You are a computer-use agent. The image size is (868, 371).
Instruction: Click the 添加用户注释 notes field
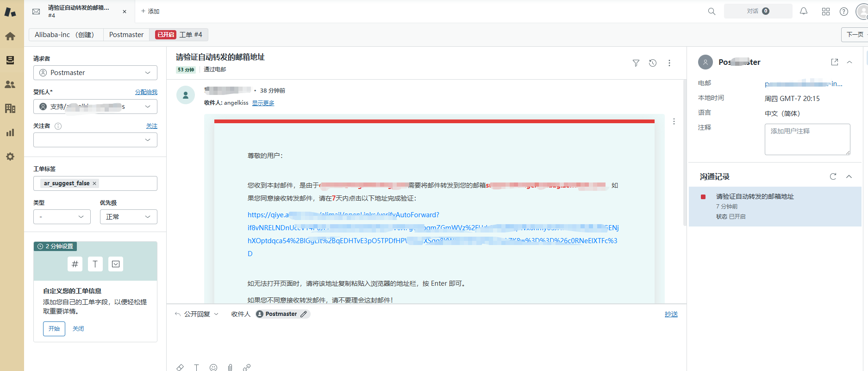pyautogui.click(x=807, y=139)
